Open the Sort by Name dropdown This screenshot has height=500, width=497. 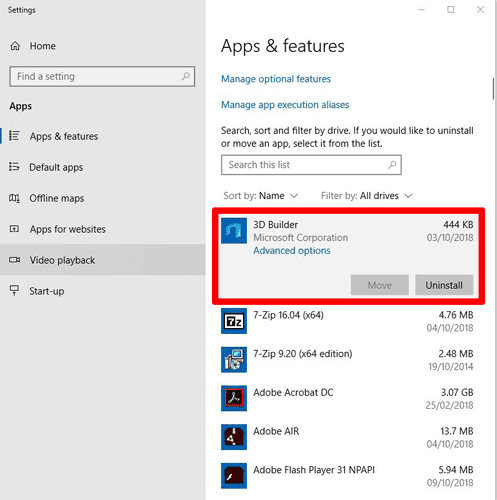click(x=261, y=196)
